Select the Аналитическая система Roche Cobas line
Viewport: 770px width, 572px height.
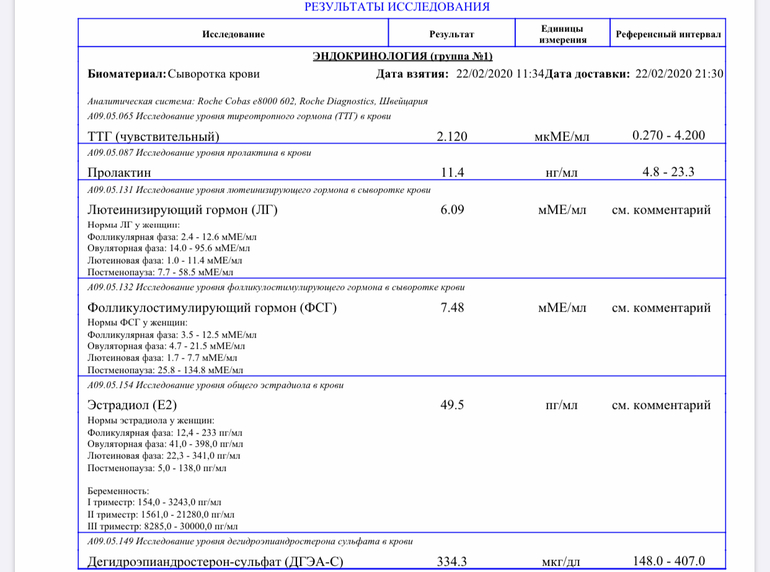(x=258, y=101)
